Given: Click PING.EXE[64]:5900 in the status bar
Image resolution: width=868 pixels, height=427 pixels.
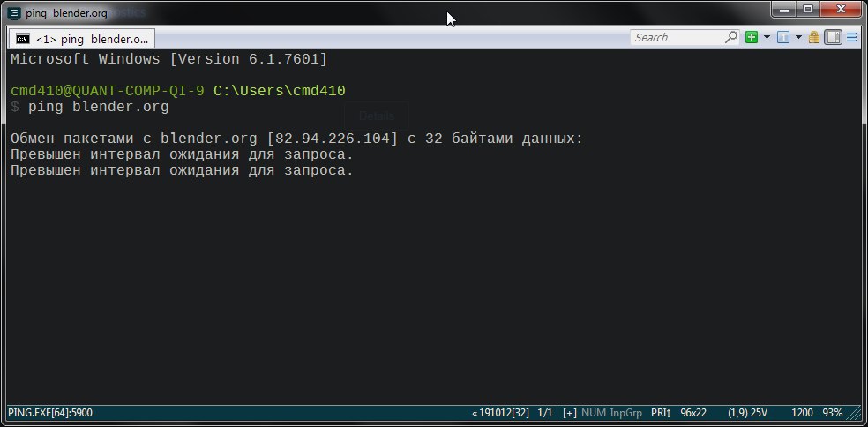Looking at the screenshot, I should tap(50, 413).
